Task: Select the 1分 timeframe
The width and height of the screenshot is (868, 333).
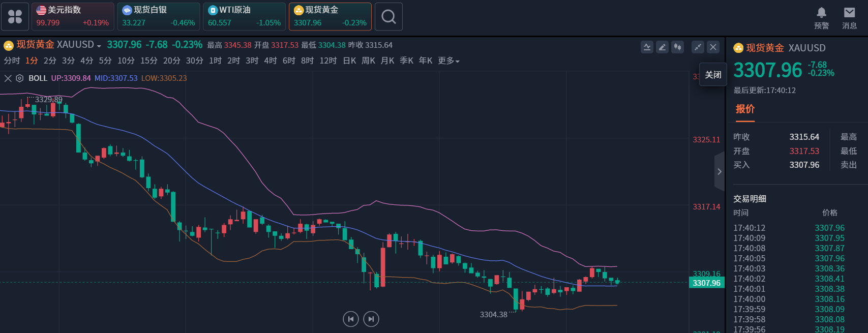Action: point(32,60)
